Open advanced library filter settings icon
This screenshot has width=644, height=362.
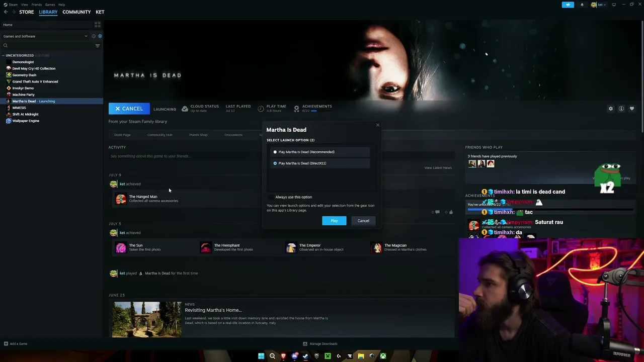point(98,46)
